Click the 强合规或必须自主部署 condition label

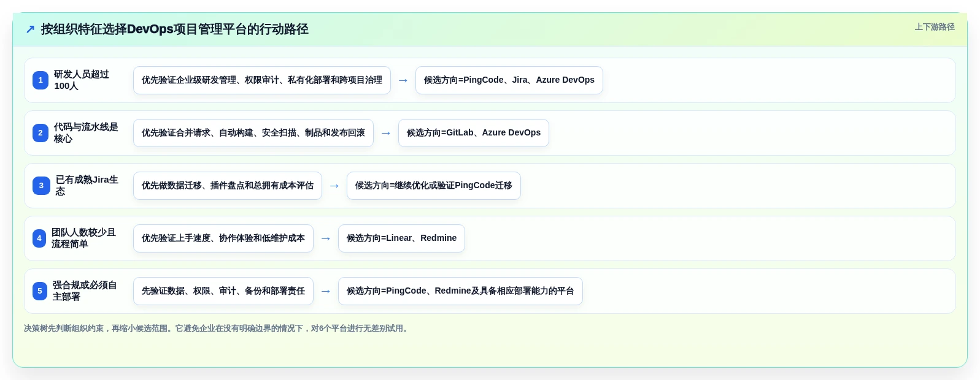[x=85, y=291]
